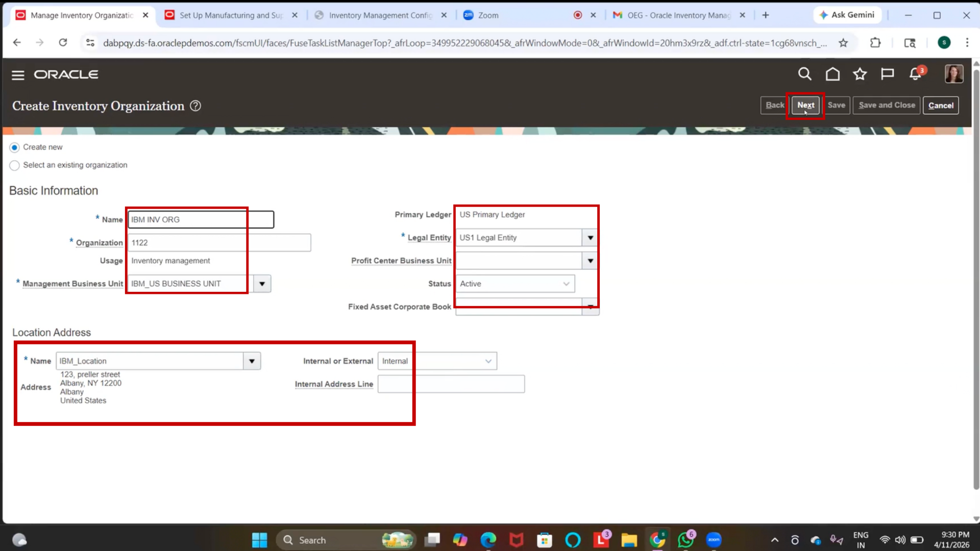The height and width of the screenshot is (551, 980).
Task: Open File Explorer from taskbar
Action: point(629,540)
